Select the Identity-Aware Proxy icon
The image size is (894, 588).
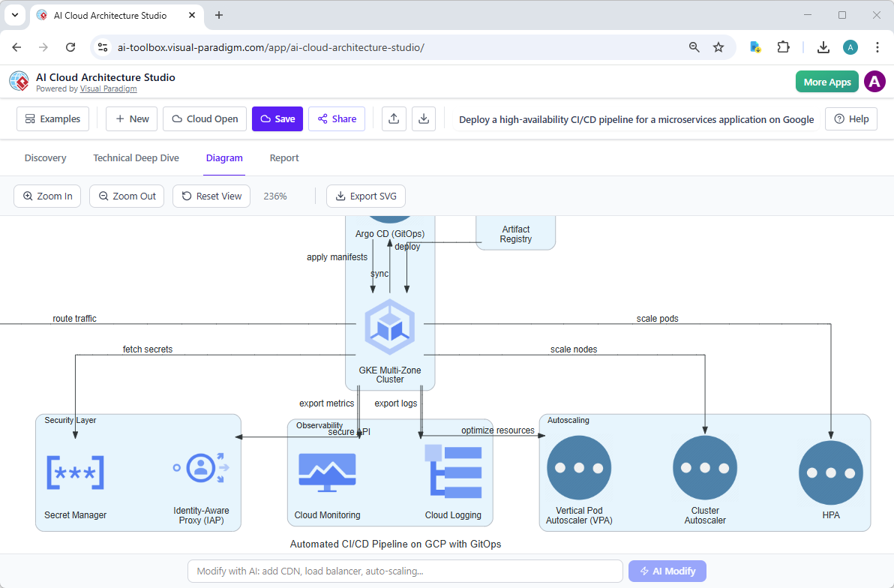[x=201, y=469]
